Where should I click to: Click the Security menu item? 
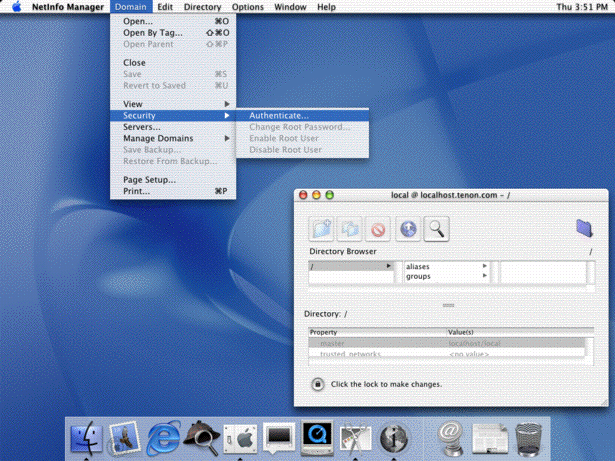click(173, 115)
